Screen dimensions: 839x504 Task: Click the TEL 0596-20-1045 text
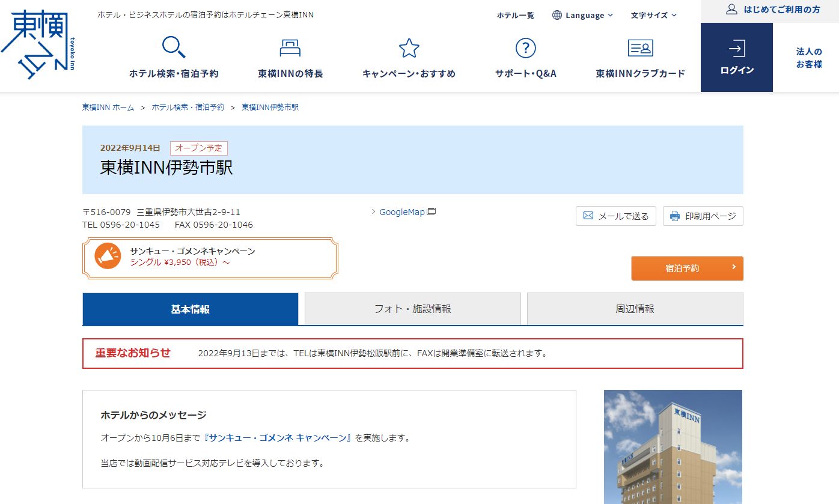(121, 225)
